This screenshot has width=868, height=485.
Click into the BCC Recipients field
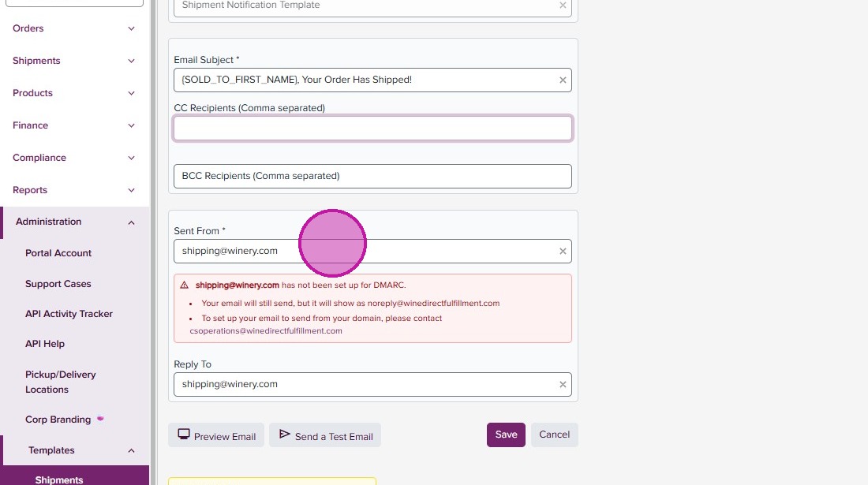click(372, 176)
